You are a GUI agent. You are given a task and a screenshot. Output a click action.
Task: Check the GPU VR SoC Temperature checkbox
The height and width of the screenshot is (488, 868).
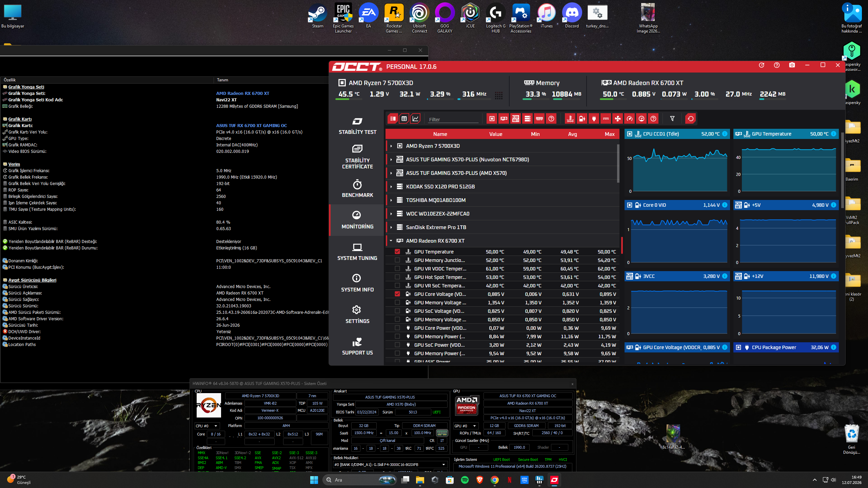point(397,285)
